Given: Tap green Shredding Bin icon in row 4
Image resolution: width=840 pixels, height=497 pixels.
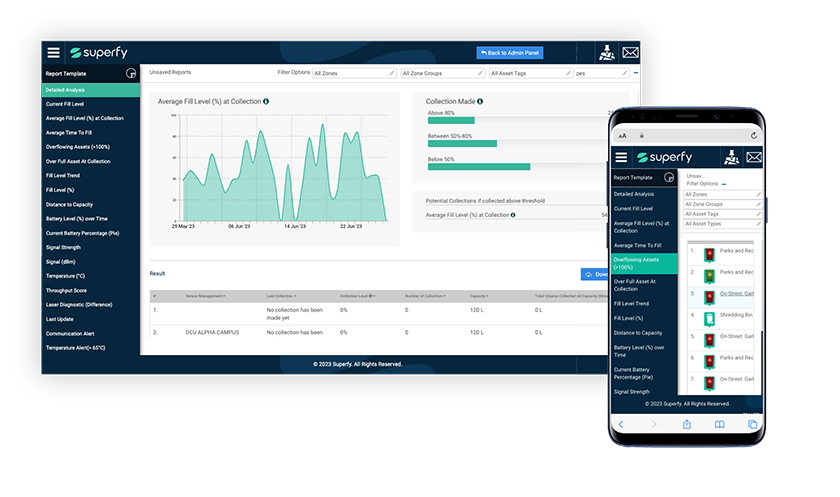Looking at the screenshot, I should click(x=709, y=319).
